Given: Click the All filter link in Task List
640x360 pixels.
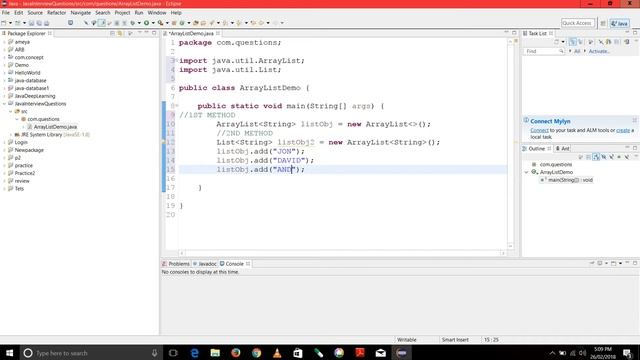Looking at the screenshot, I should click(577, 51).
